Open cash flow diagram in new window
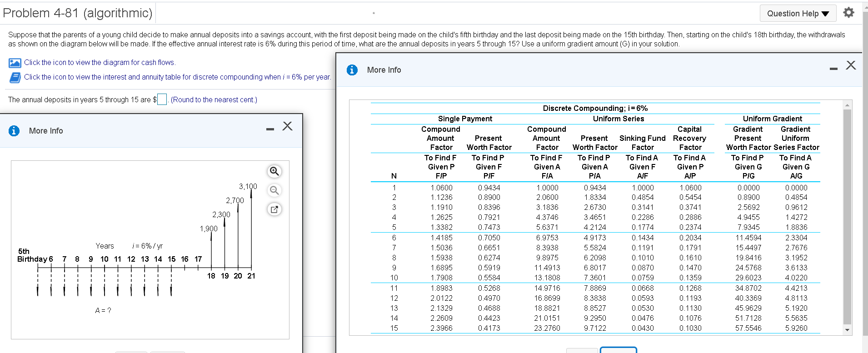The height and width of the screenshot is (353, 868). pos(274,209)
